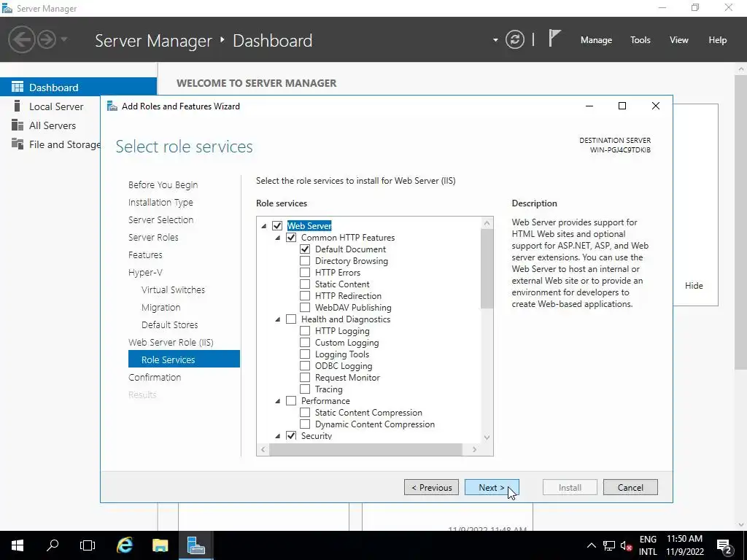
Task: Select the Request Monitor tree item
Action: [x=347, y=378]
